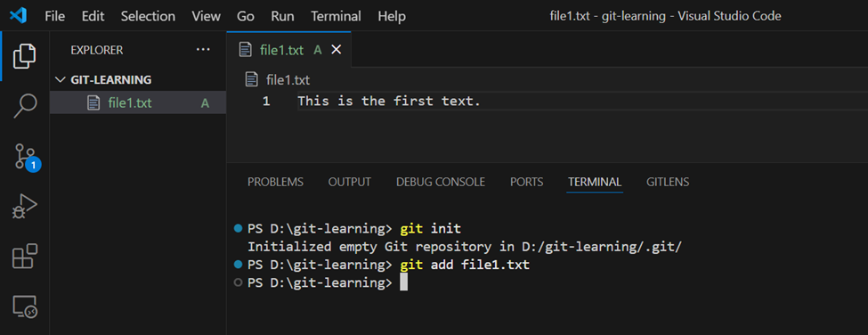This screenshot has height=335, width=868.
Task: Click the 'git init' command line in terminal
Action: (354, 228)
